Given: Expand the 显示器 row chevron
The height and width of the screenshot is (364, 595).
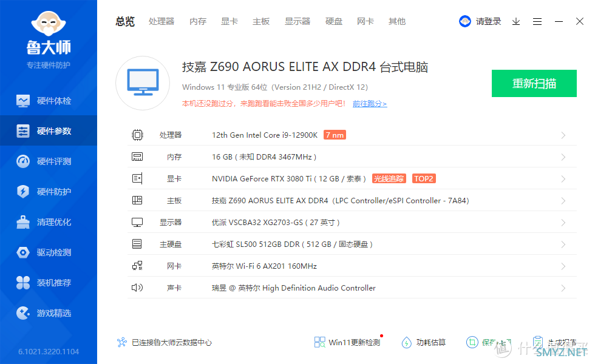Looking at the screenshot, I should (x=563, y=223).
